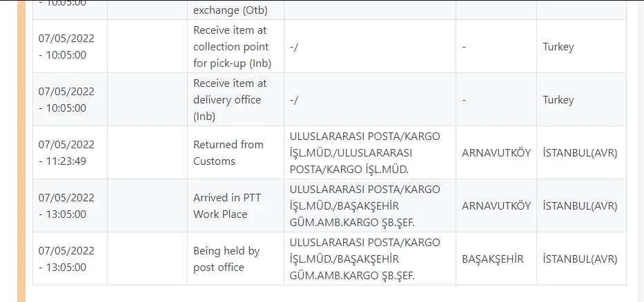
Task: Click İSTANBUL(AVR) in the Being held row
Action: (580, 259)
